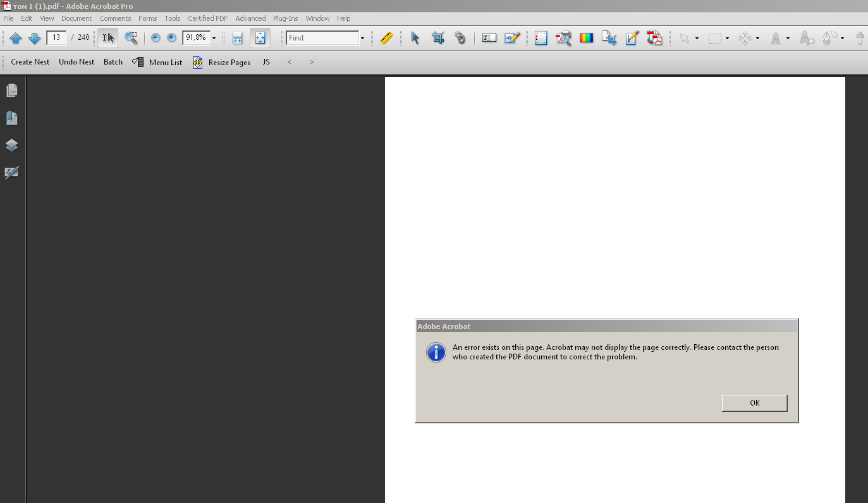The width and height of the screenshot is (868, 503).
Task: Open the Tools menu
Action: tap(173, 18)
